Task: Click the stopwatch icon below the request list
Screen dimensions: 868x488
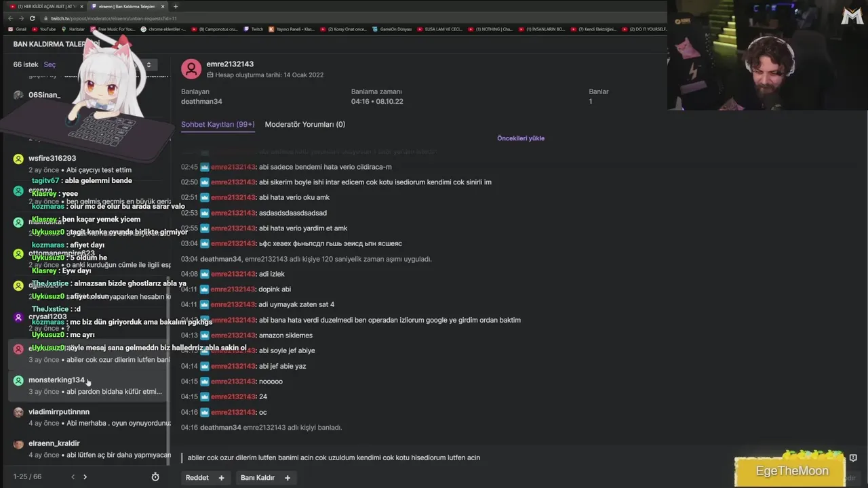Action: coord(155,477)
